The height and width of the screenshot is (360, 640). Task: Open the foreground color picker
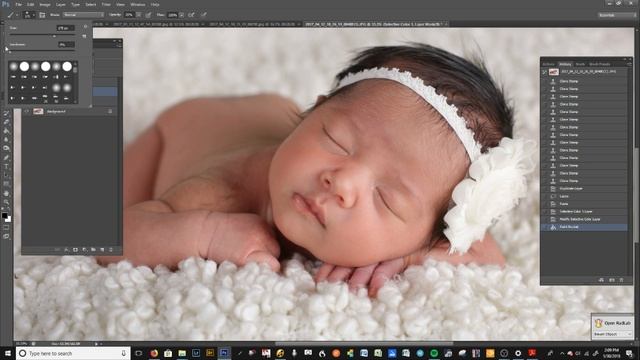point(4,215)
